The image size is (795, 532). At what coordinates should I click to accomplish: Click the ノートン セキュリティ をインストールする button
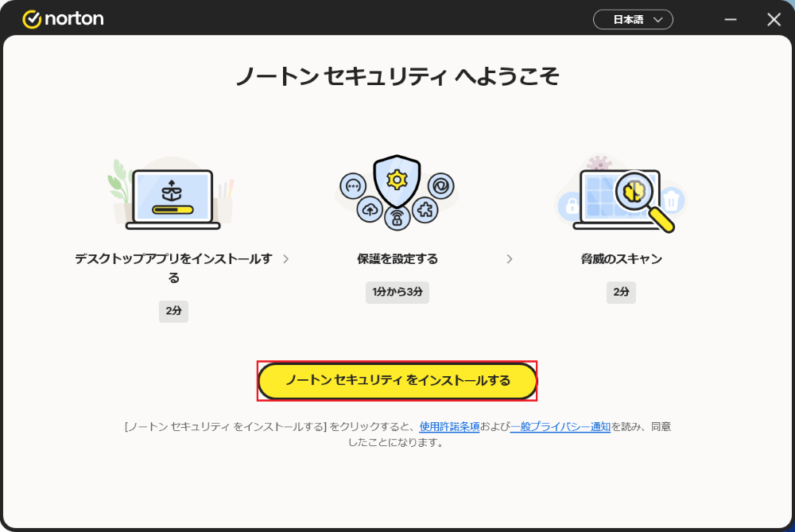pyautogui.click(x=397, y=381)
